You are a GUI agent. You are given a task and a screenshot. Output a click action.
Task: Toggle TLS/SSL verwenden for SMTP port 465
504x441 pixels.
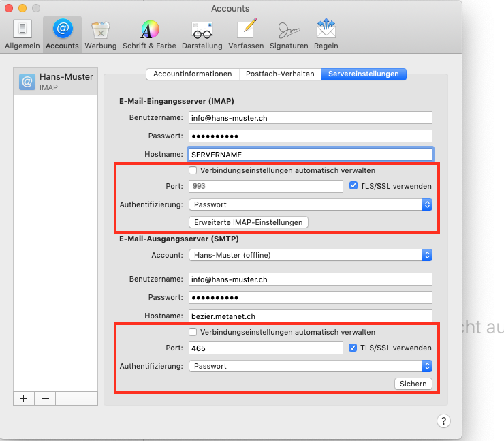pos(353,348)
